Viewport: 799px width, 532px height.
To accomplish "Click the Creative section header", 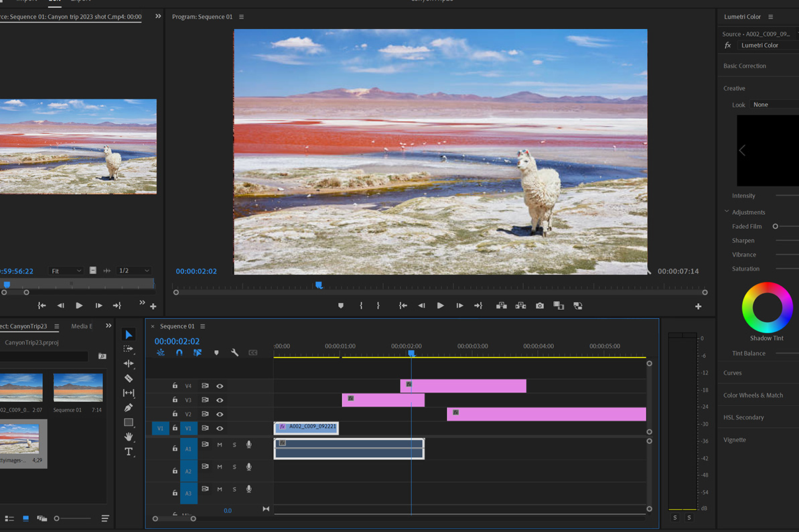I will pyautogui.click(x=734, y=88).
